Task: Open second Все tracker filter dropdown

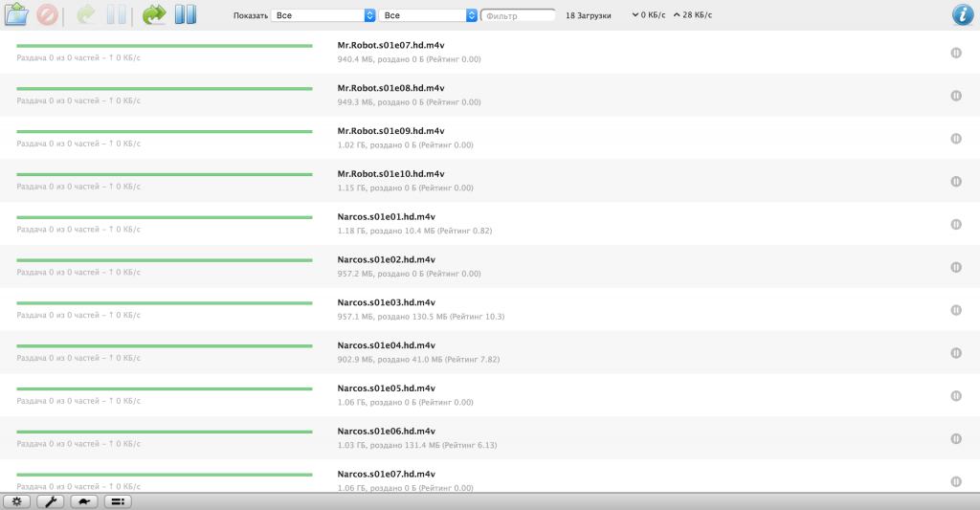Action: tap(428, 15)
